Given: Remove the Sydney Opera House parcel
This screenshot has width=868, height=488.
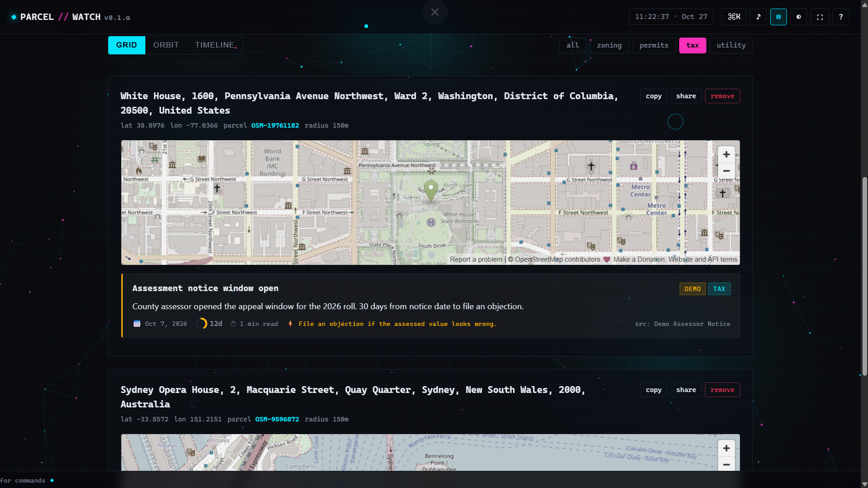Looking at the screenshot, I should 722,390.
